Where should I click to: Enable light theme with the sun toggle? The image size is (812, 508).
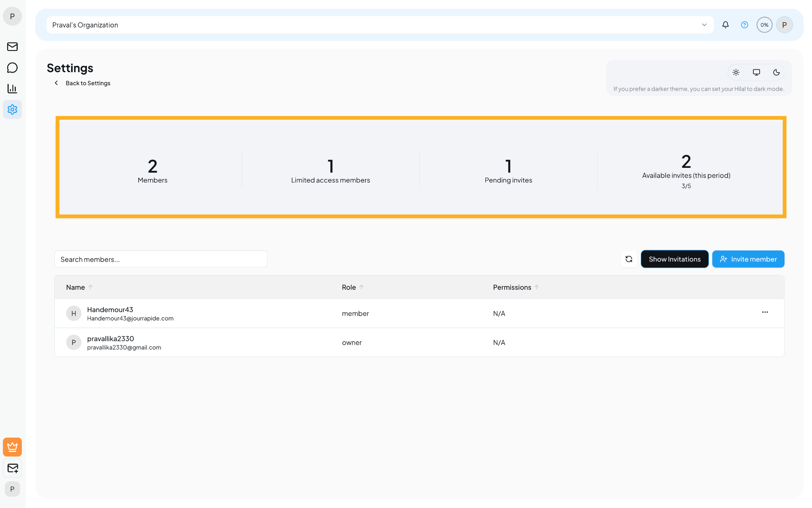pyautogui.click(x=736, y=72)
